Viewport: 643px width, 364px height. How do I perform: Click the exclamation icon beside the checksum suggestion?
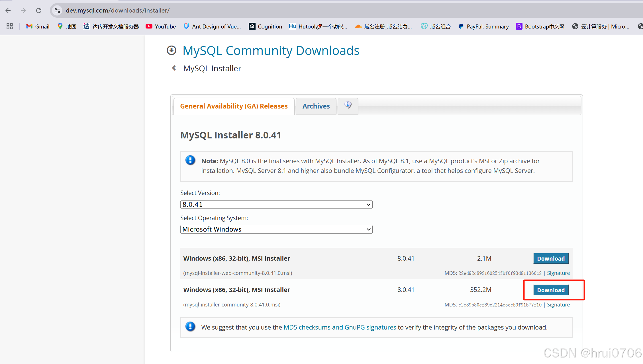pos(190,327)
